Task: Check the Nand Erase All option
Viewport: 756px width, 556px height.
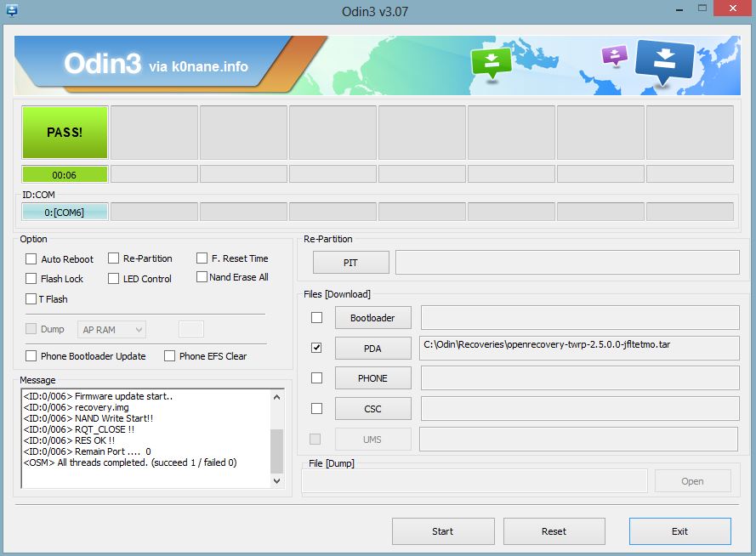Action: pos(202,277)
